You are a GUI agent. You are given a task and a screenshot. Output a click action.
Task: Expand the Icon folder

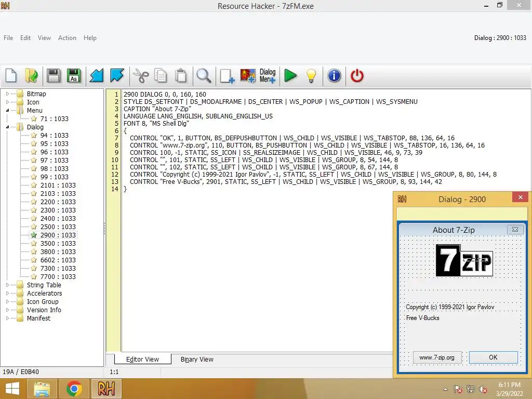7,102
